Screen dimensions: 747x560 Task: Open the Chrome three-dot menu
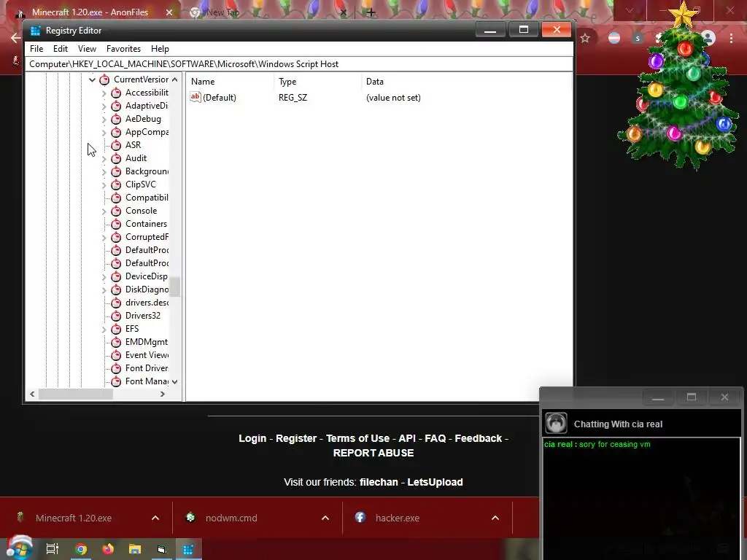(x=731, y=38)
